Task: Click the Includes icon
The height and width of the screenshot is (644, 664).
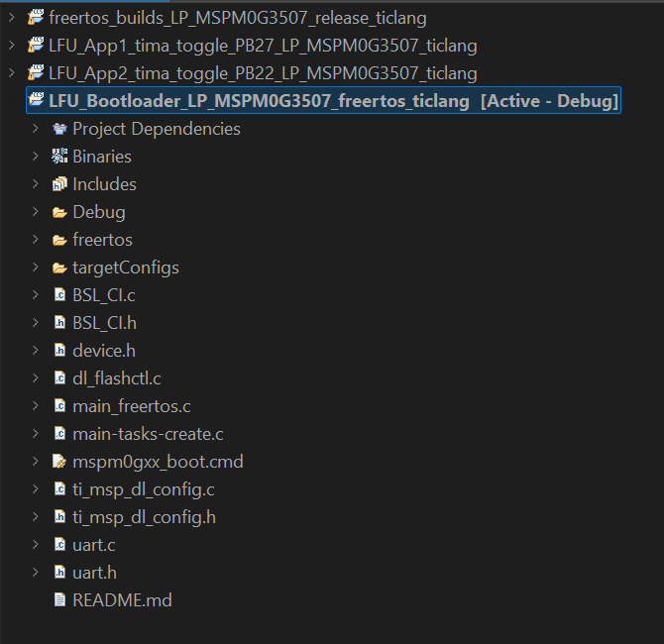Action: pyautogui.click(x=59, y=184)
